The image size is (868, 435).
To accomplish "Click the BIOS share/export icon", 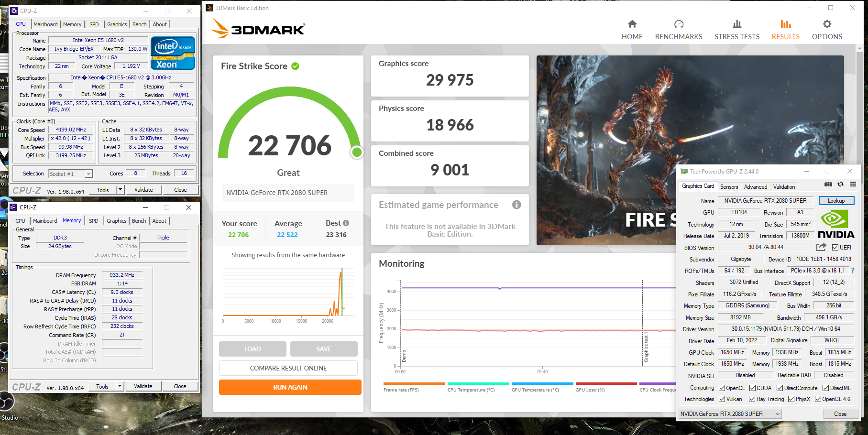I will coord(821,247).
